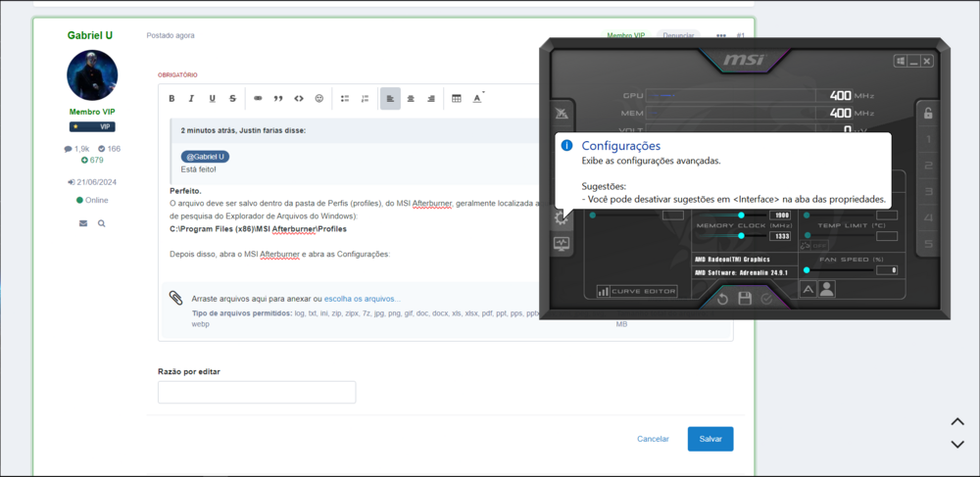The height and width of the screenshot is (477, 980).
Task: Open the post options three-dots menu
Action: point(721,36)
